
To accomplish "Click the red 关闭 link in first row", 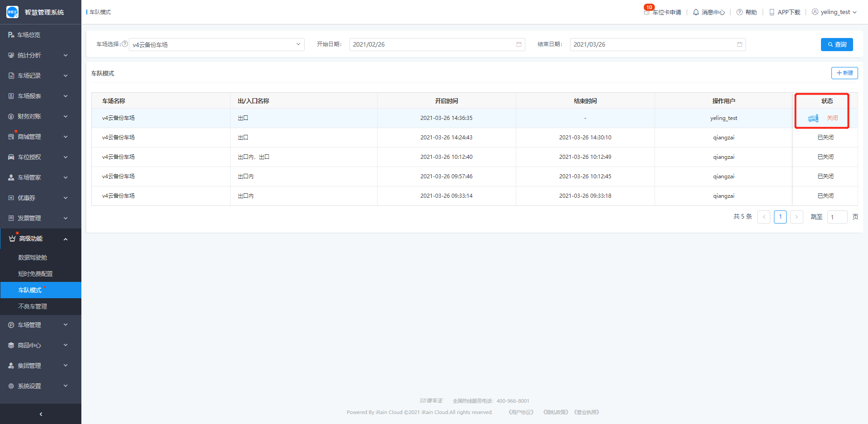I will point(832,118).
